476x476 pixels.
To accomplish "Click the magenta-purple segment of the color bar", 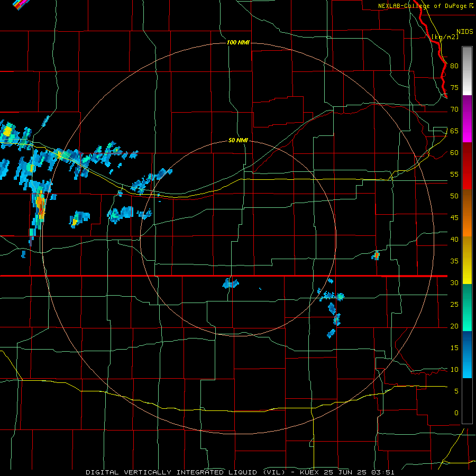I will [x=467, y=118].
